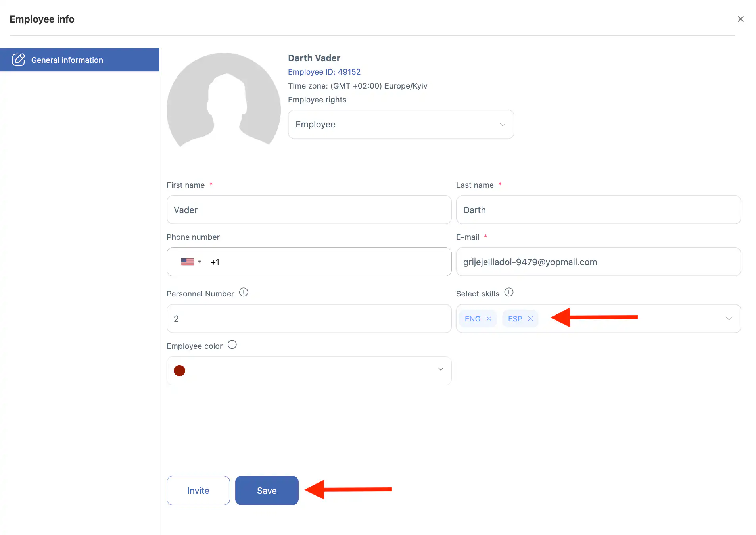Expand the Employee color dropdown

coord(440,369)
